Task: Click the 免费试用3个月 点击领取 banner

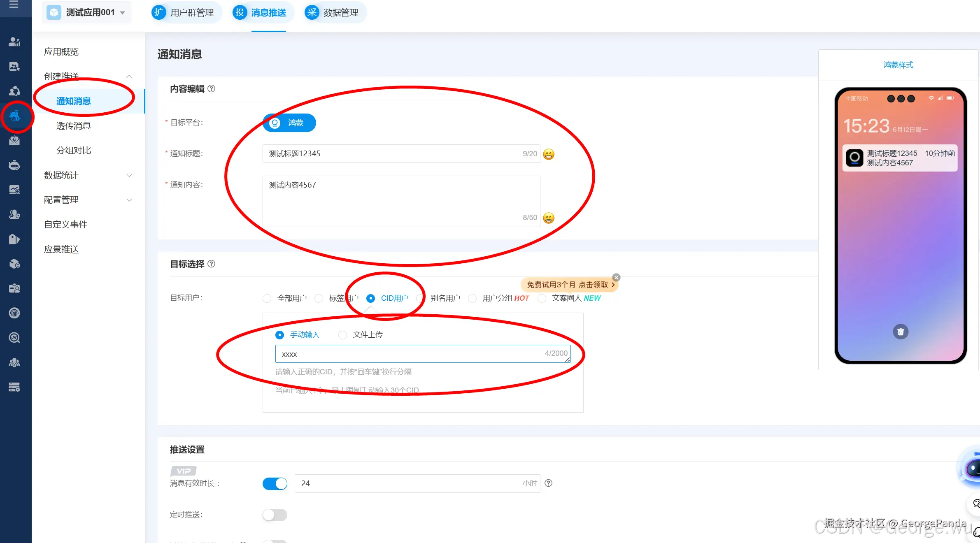Action: point(568,285)
